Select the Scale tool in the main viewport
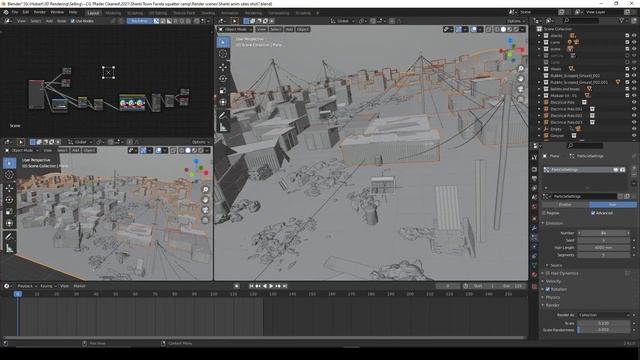 [223, 90]
